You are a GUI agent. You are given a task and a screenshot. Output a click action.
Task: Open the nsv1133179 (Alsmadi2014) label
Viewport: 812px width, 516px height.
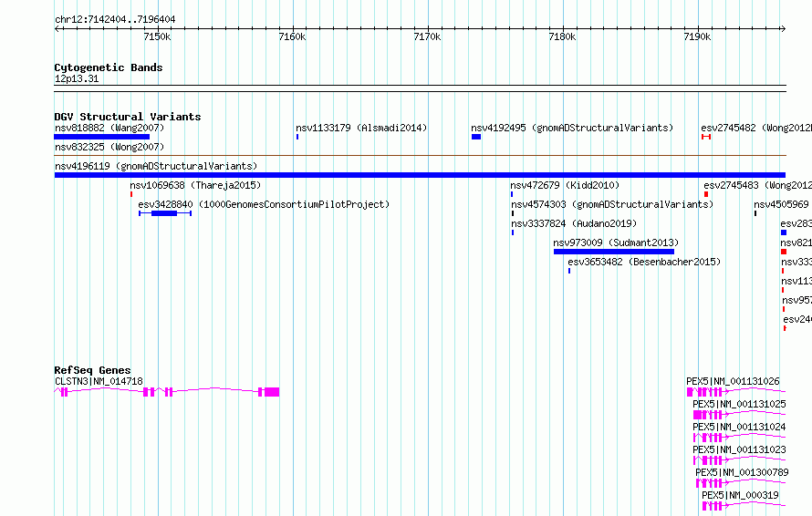tap(361, 128)
